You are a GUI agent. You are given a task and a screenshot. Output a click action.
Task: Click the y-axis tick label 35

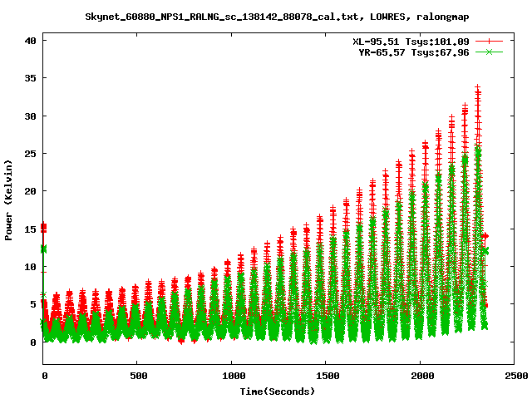[30, 78]
